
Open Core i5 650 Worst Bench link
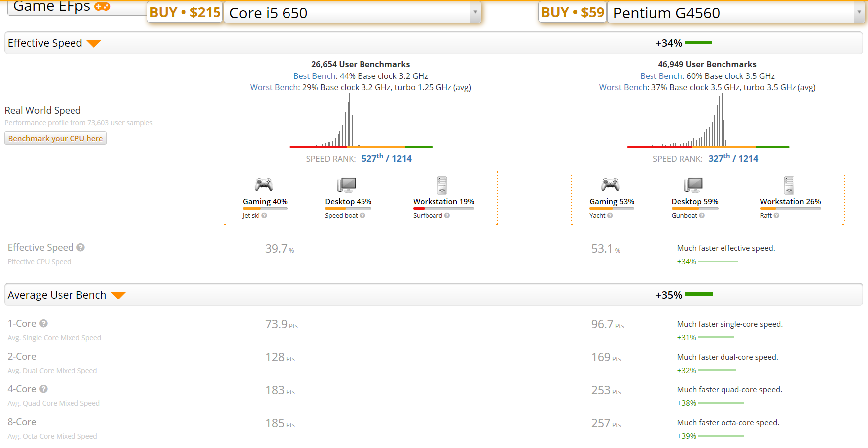274,87
